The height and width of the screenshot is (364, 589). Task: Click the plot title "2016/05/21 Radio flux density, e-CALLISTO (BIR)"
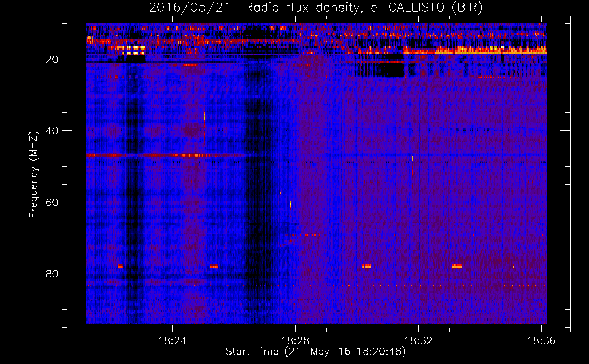[x=316, y=8]
